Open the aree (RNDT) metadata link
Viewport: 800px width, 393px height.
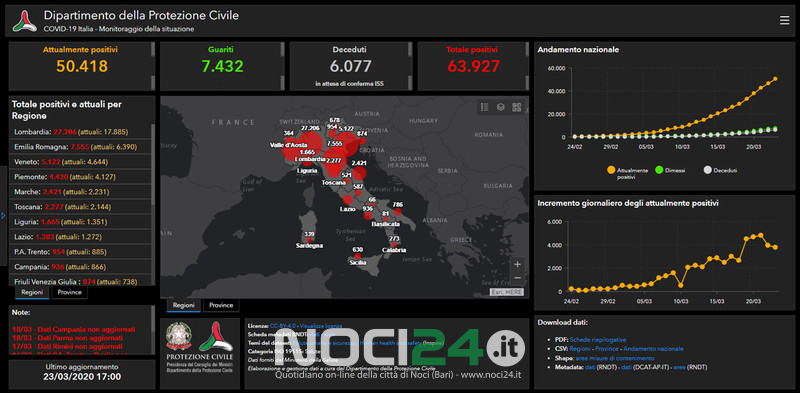coord(680,367)
